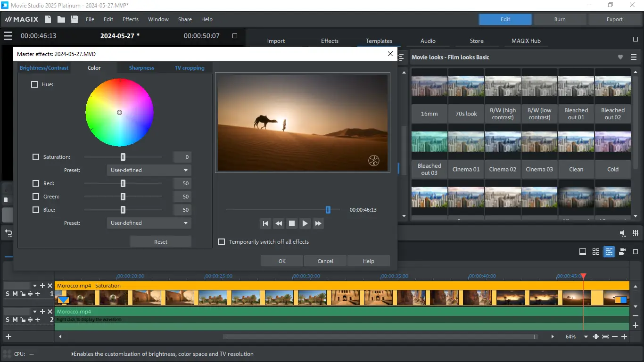Check Temporarily switch off all effects
The image size is (644, 362).
click(x=222, y=242)
